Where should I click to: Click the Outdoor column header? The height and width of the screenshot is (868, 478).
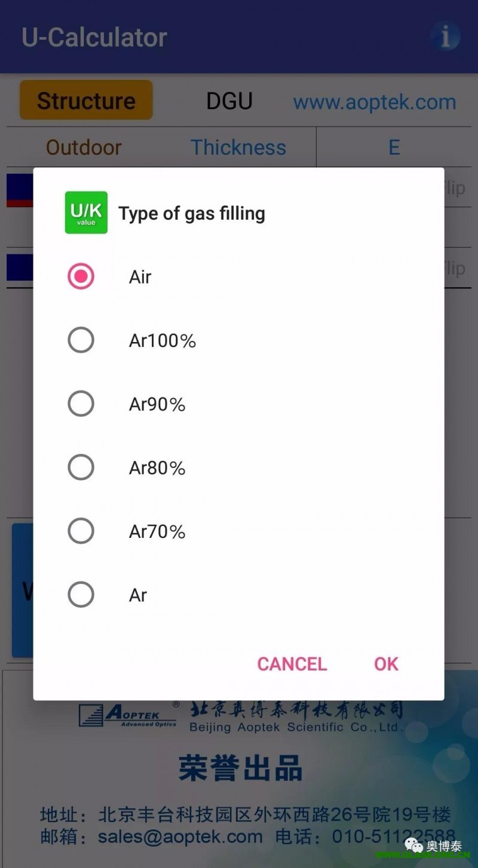[x=84, y=147]
